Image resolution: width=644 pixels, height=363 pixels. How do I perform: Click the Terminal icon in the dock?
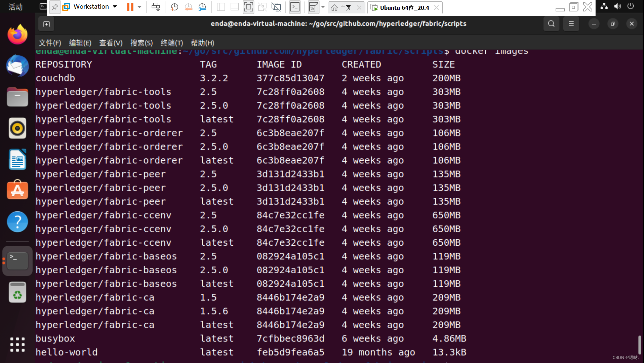point(17,261)
